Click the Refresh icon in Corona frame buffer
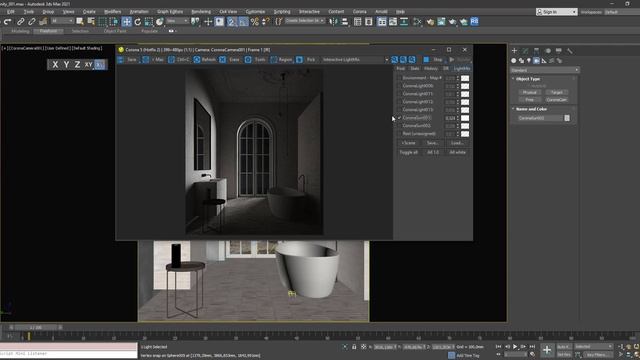The height and width of the screenshot is (360, 640). (x=197, y=60)
